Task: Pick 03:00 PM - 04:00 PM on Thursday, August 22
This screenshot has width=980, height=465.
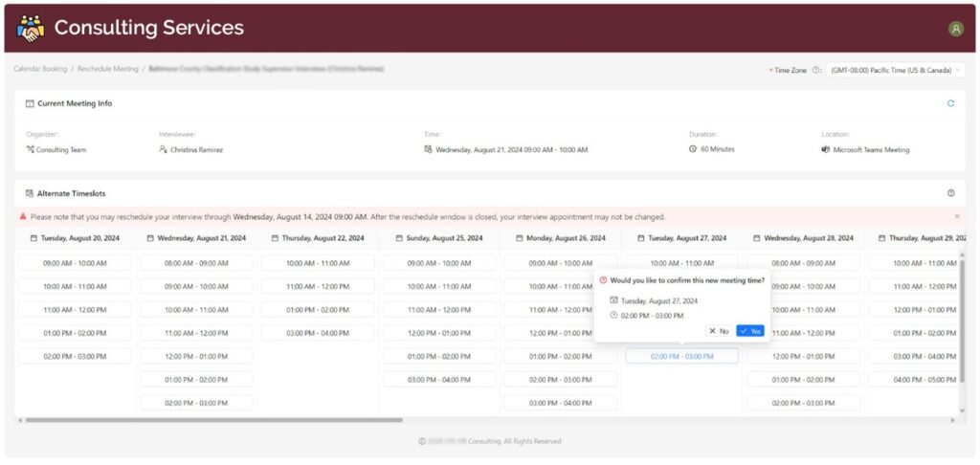Action: 318,333
